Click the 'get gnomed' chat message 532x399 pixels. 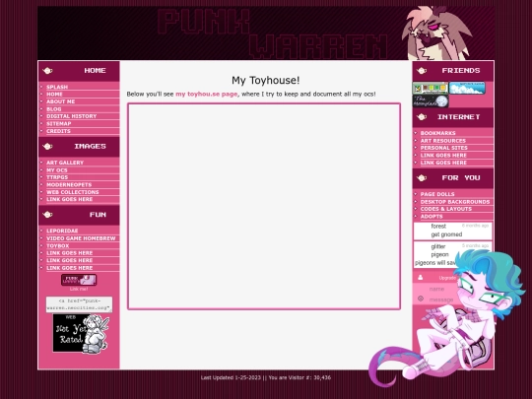[446, 234]
